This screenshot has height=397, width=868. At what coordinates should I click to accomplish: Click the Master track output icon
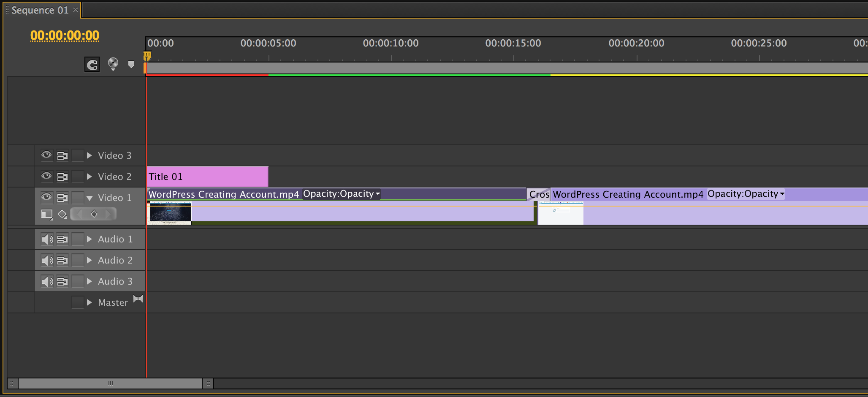(138, 299)
